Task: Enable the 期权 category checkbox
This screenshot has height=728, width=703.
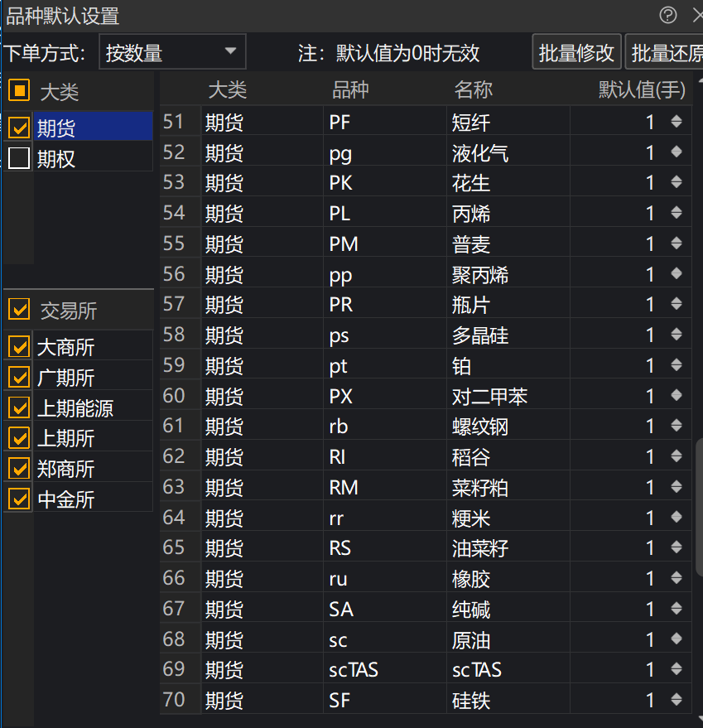Action: pyautogui.click(x=19, y=158)
